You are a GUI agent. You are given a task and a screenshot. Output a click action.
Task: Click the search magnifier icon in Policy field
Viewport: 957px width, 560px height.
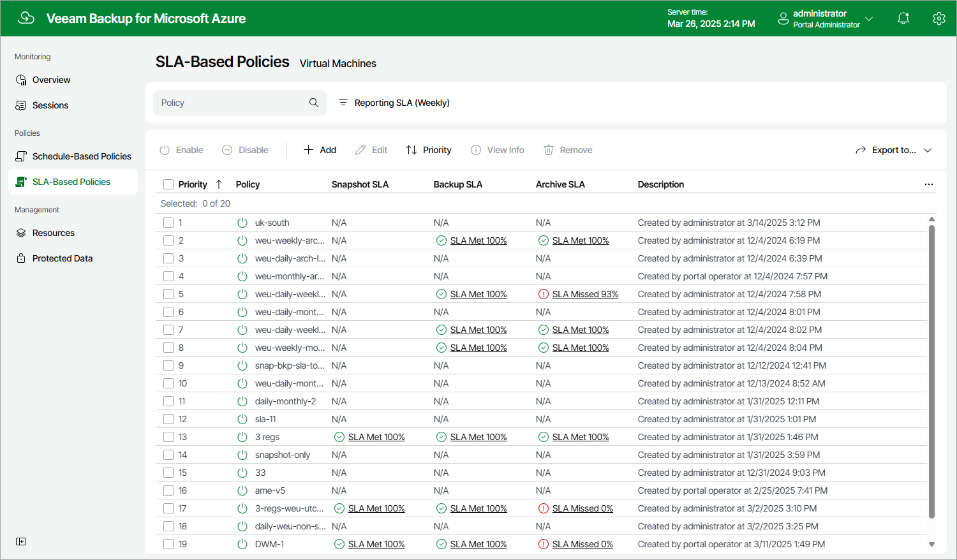point(313,103)
